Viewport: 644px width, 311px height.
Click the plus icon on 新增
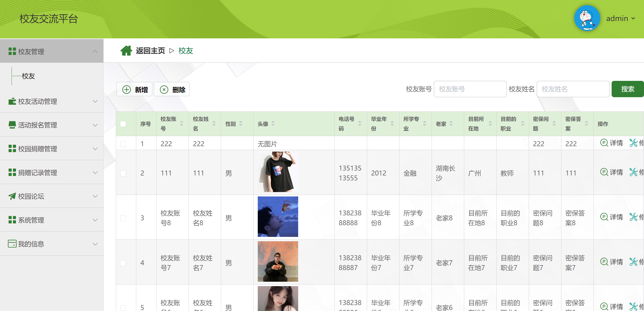tap(126, 90)
